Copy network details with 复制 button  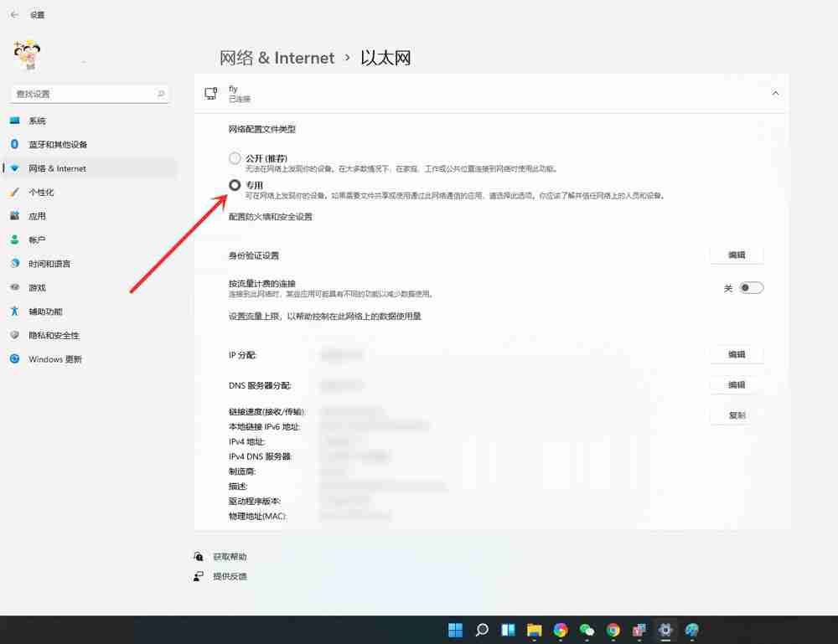[x=736, y=415]
